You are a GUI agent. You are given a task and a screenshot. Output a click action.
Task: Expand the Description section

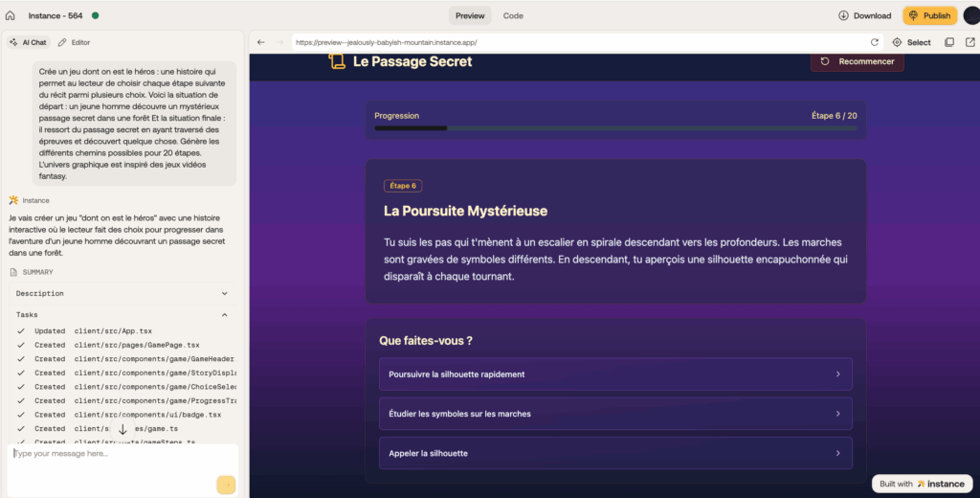224,294
